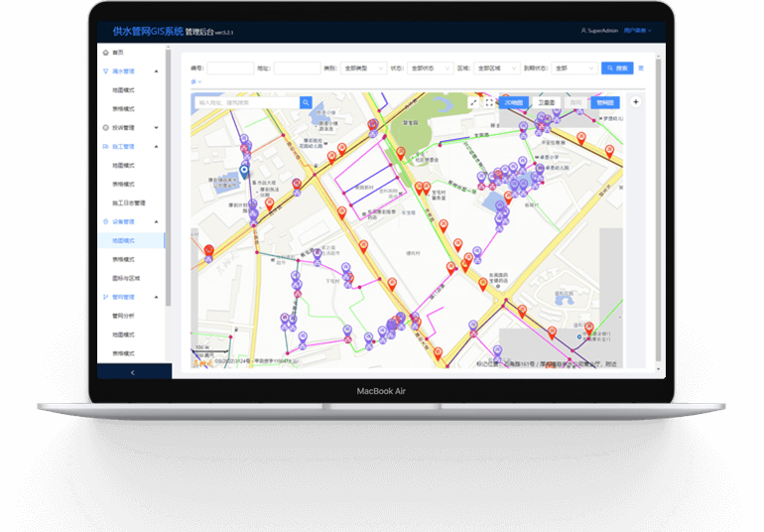Screen dimensions: 764x532
Task: Click the blue 搜索 search button
Action: [x=616, y=68]
